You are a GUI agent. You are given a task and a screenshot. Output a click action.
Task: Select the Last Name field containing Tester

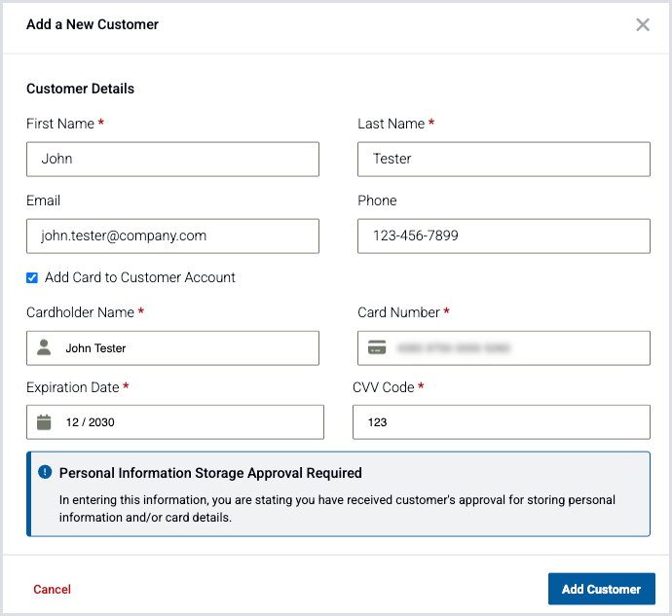pos(504,159)
